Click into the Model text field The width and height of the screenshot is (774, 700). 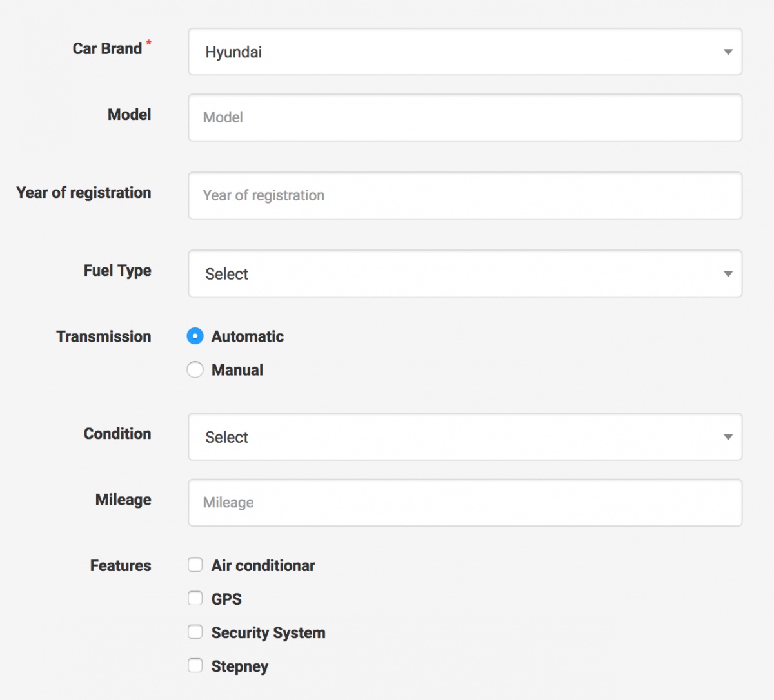464,117
